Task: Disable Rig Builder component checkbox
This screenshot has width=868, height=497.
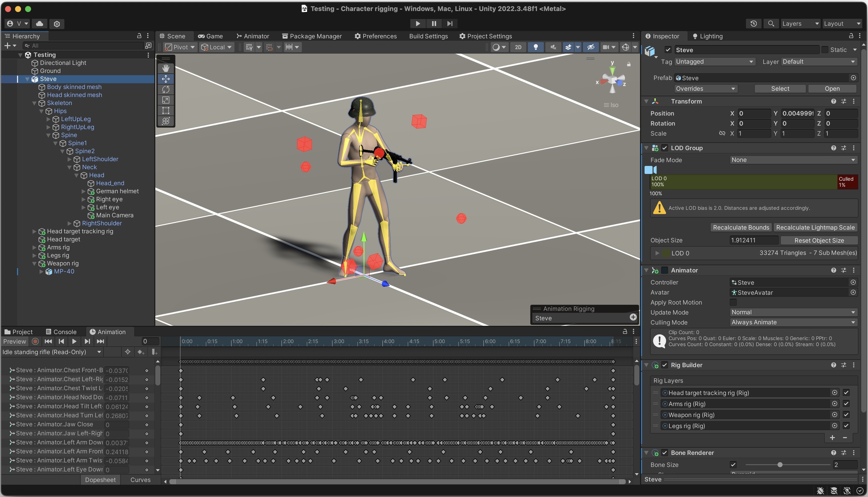Action: pos(664,365)
